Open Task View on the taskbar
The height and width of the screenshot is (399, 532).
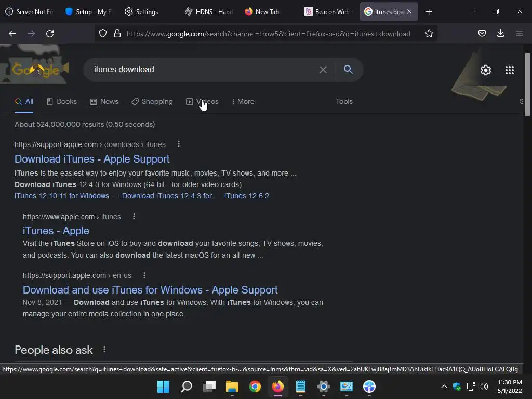point(209,387)
